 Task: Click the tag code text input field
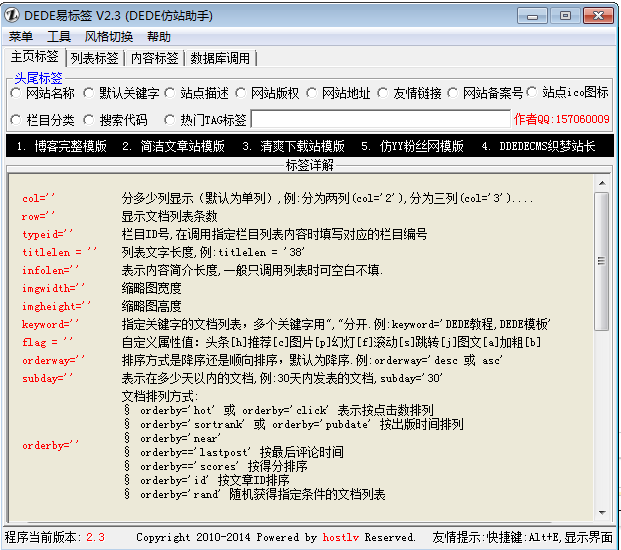pyautogui.click(x=380, y=120)
